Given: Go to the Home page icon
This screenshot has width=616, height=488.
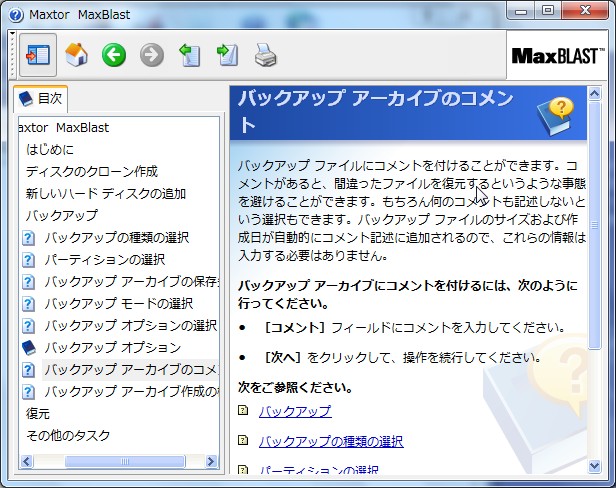Looking at the screenshot, I should [76, 55].
